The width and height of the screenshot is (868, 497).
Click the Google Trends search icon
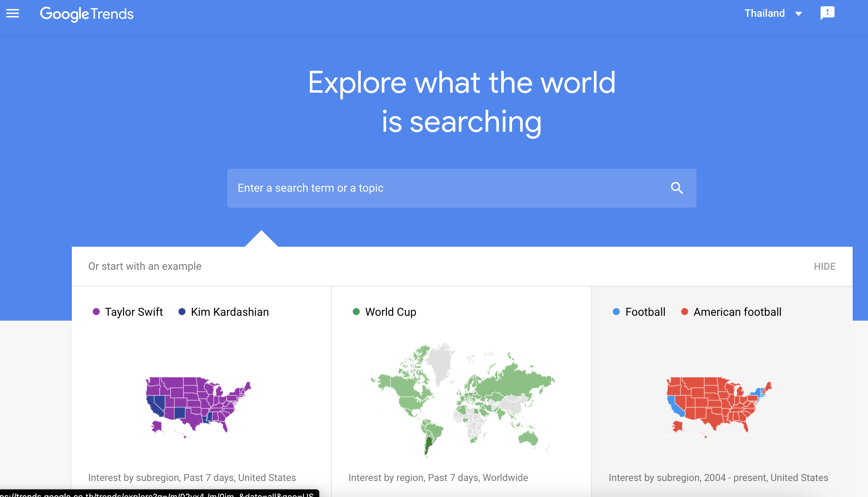point(677,188)
